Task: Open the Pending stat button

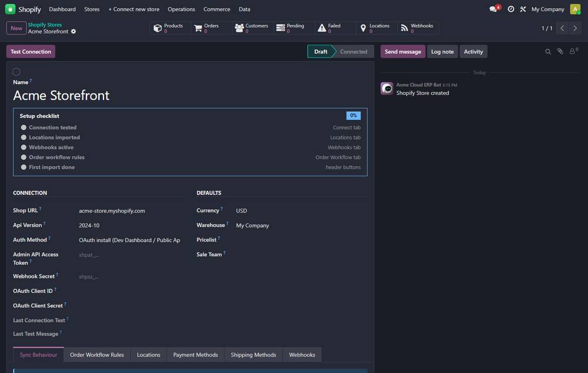Action: pos(293,28)
